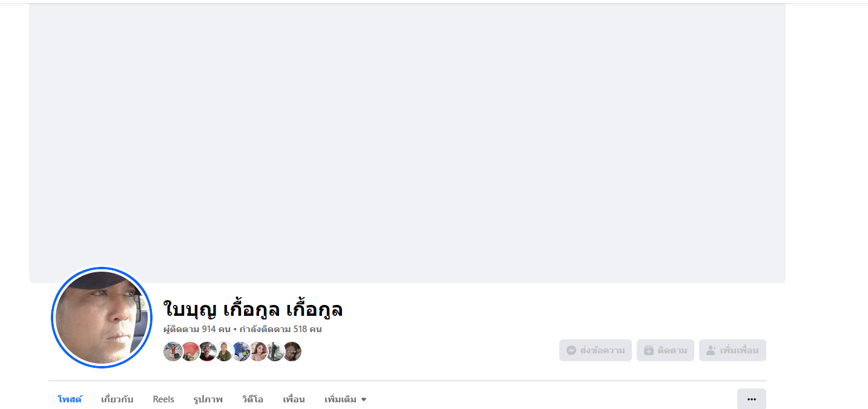
Task: Open the Reels tab
Action: (x=163, y=399)
